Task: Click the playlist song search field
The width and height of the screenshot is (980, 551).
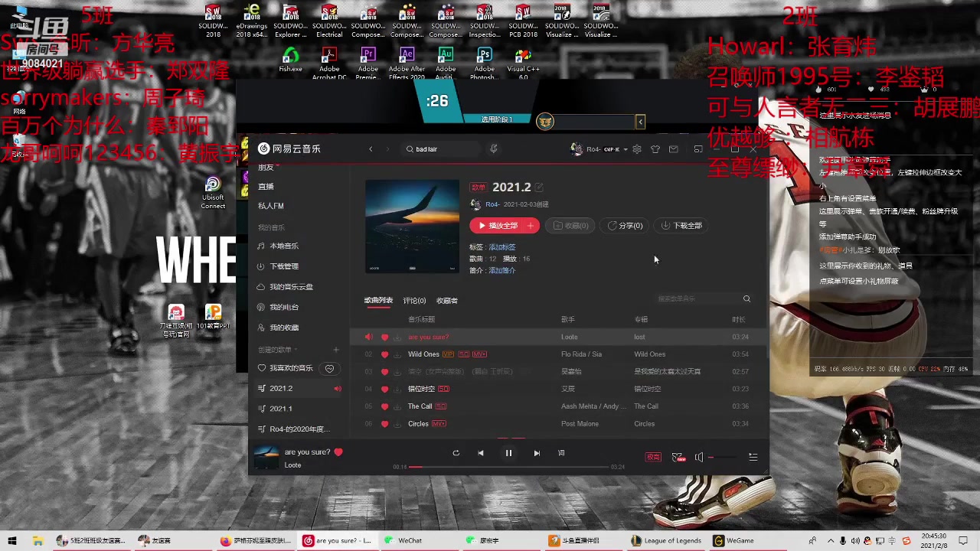Action: click(698, 298)
